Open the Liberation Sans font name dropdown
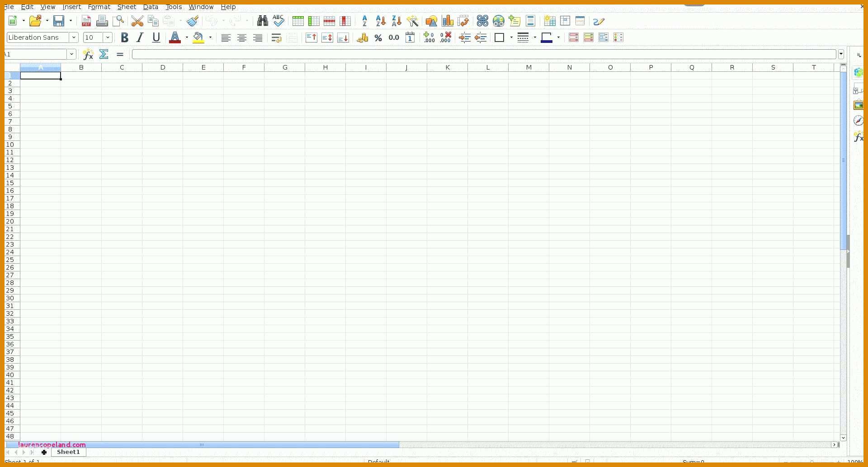 click(x=74, y=37)
